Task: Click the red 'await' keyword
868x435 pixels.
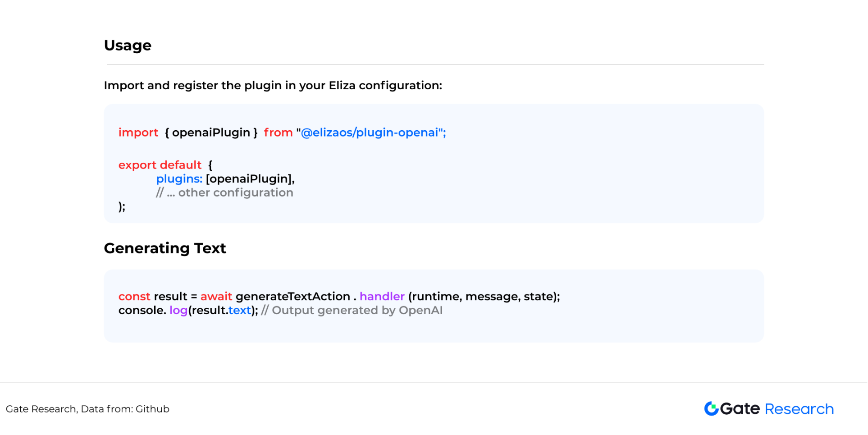Action: point(216,297)
